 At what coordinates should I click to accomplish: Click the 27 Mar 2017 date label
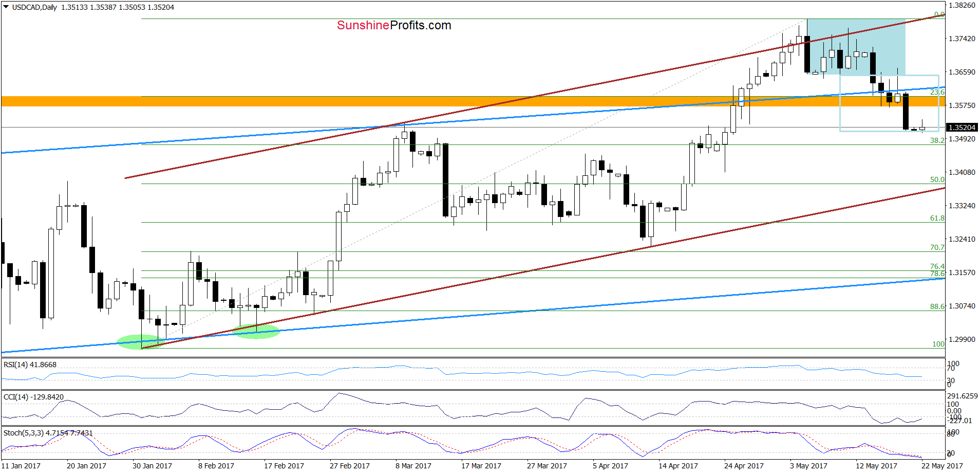click(x=547, y=466)
